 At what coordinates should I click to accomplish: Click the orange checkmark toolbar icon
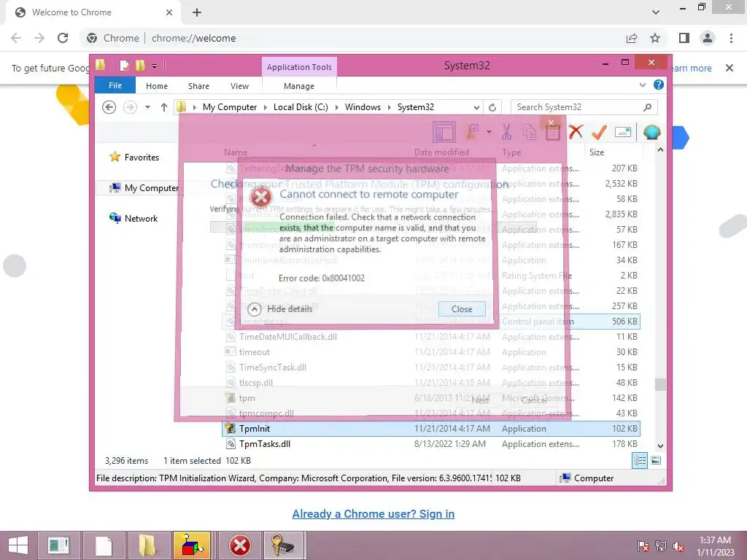(x=599, y=132)
